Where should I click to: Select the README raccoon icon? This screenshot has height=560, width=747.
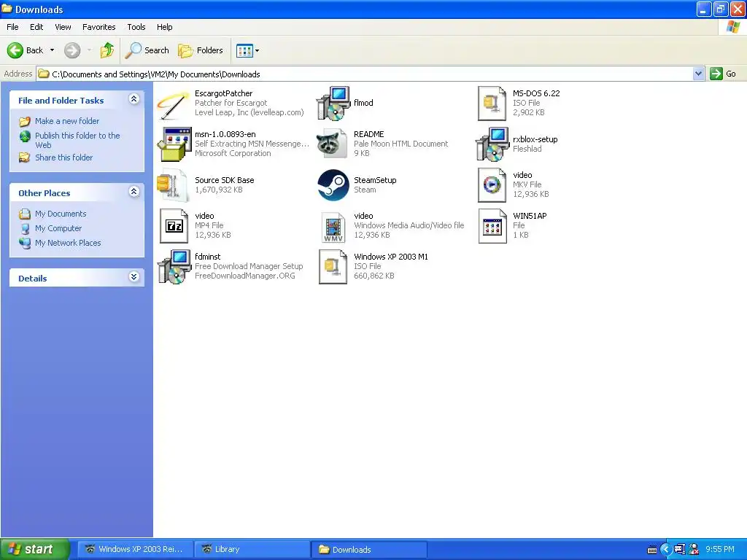333,144
